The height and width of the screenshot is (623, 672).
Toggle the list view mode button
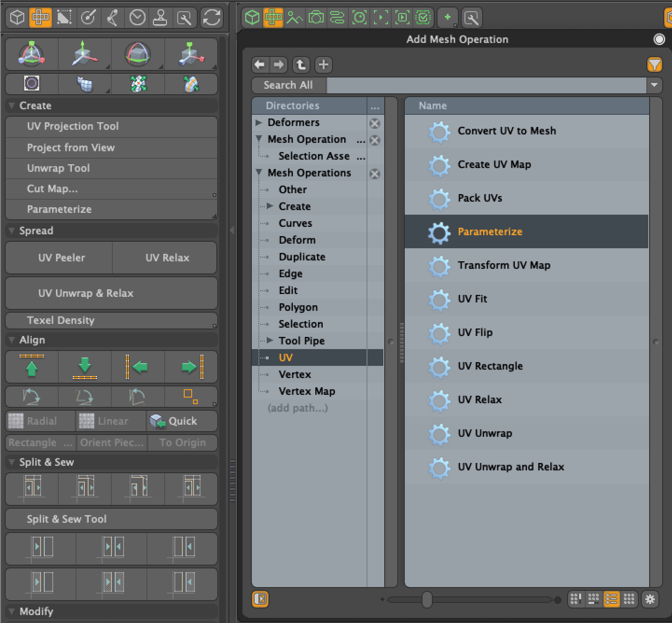[x=611, y=599]
